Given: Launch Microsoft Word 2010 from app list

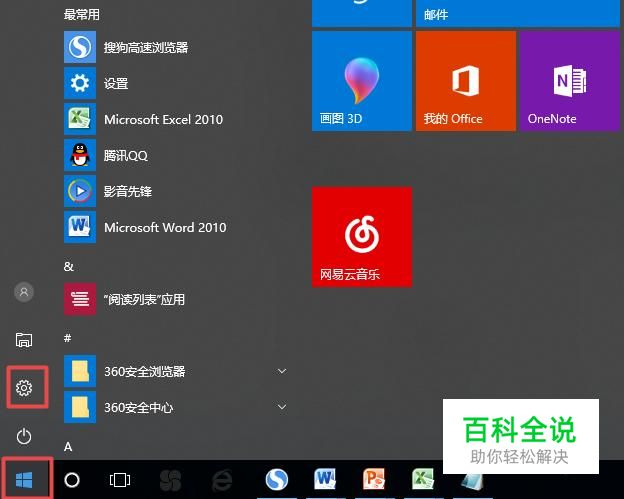Looking at the screenshot, I should coord(175,227).
